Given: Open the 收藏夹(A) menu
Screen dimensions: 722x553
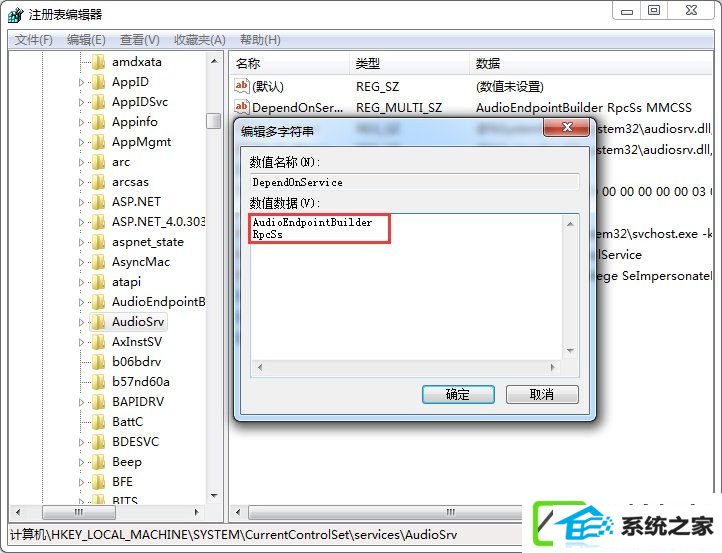Looking at the screenshot, I should 200,40.
